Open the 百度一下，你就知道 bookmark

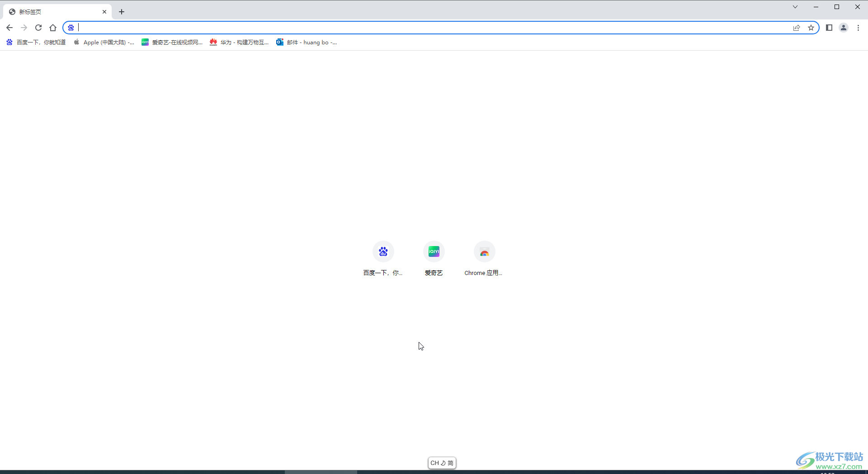(x=36, y=42)
